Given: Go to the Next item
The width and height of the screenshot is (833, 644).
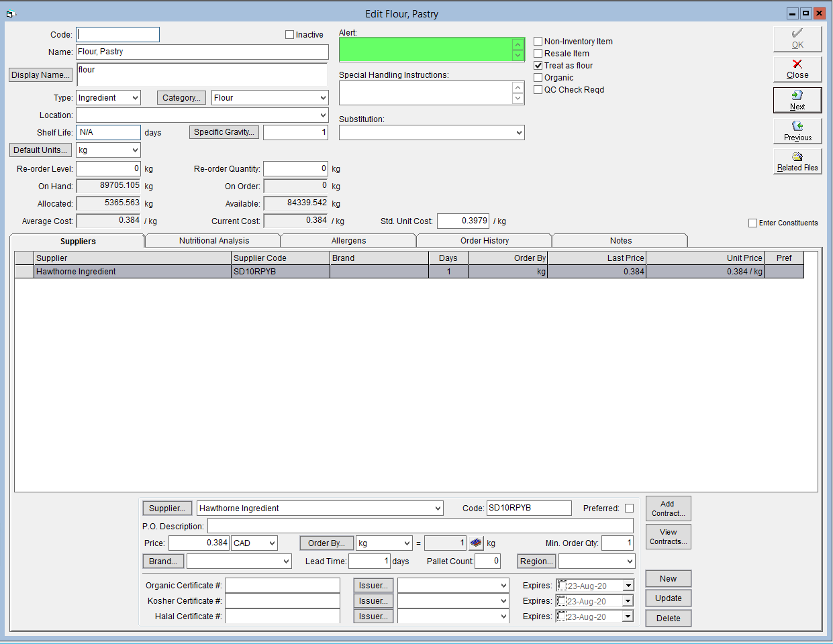Looking at the screenshot, I should coord(797,100).
